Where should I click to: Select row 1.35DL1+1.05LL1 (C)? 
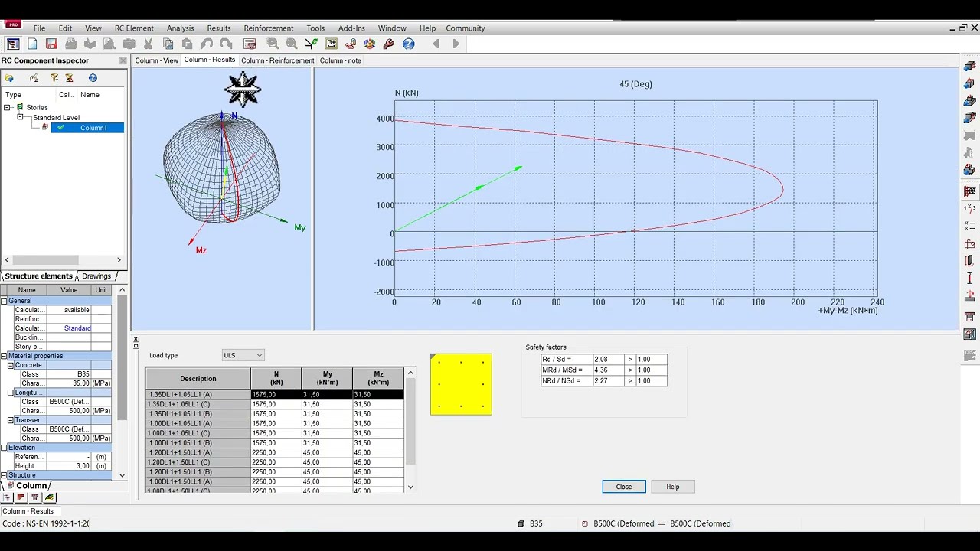[275, 404]
